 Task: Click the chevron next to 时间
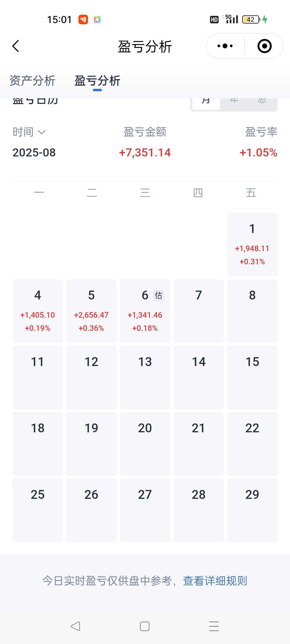point(42,132)
